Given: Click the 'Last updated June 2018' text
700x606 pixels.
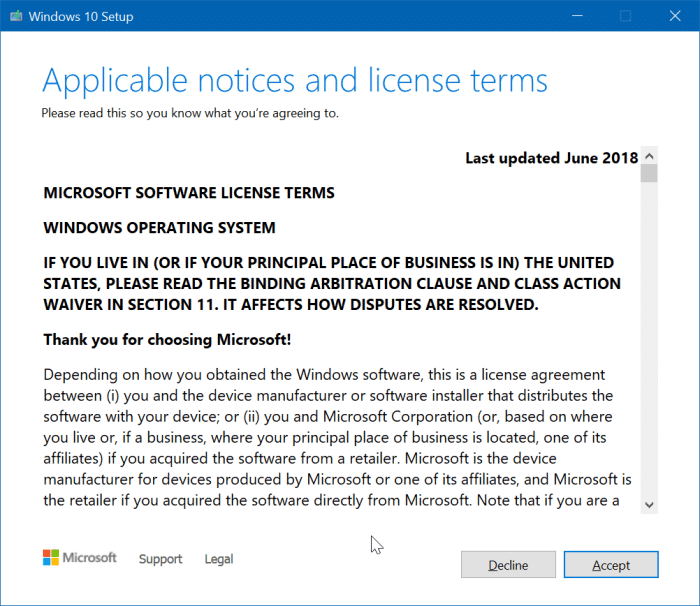Looking at the screenshot, I should point(551,158).
